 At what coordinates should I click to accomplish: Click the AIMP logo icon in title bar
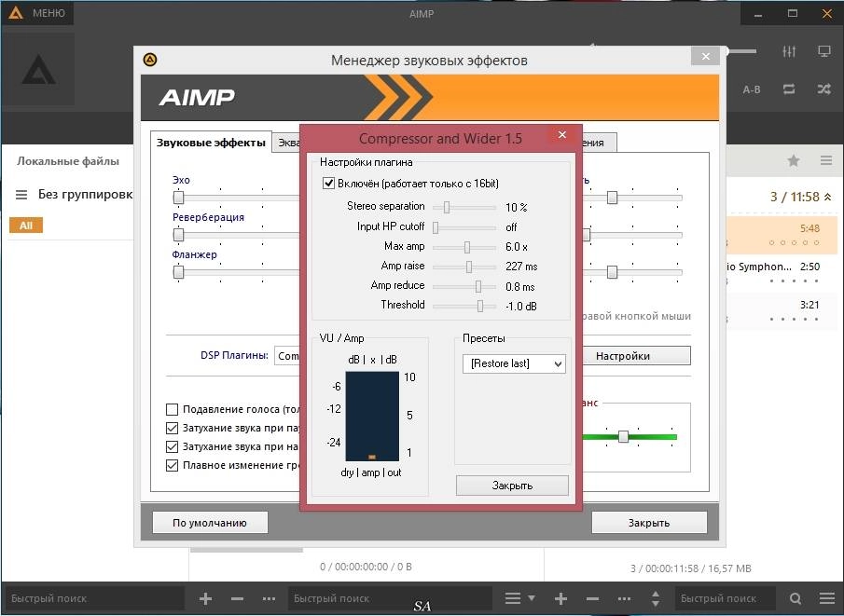point(16,12)
